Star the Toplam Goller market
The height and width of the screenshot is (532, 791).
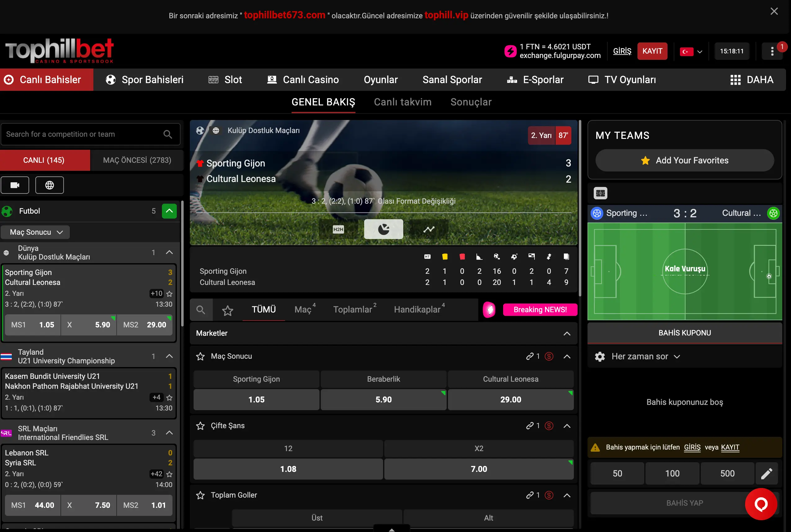pyautogui.click(x=200, y=496)
